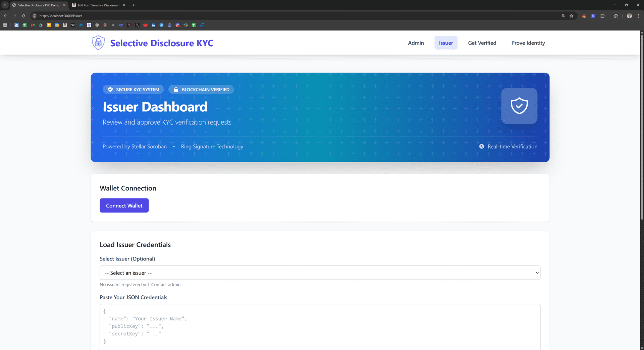644x350 pixels.
Task: Open the browser Extensions puzzle icon
Action: click(x=602, y=16)
